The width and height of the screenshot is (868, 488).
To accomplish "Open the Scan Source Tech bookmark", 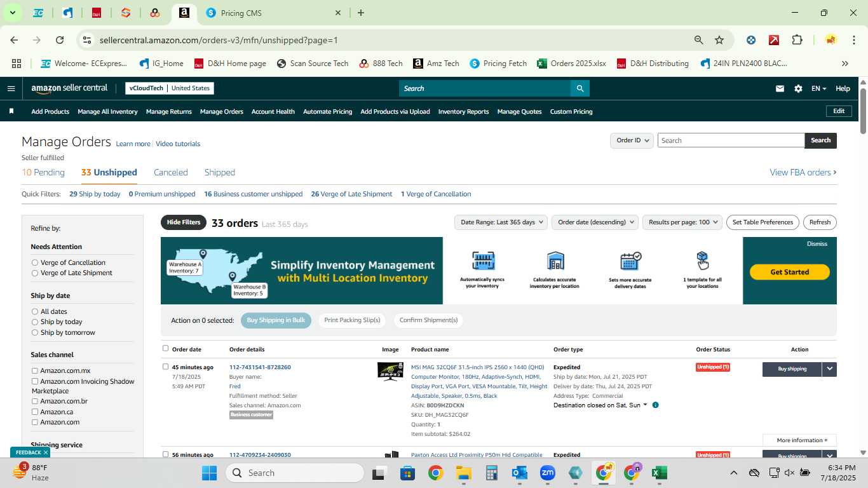I will click(312, 64).
